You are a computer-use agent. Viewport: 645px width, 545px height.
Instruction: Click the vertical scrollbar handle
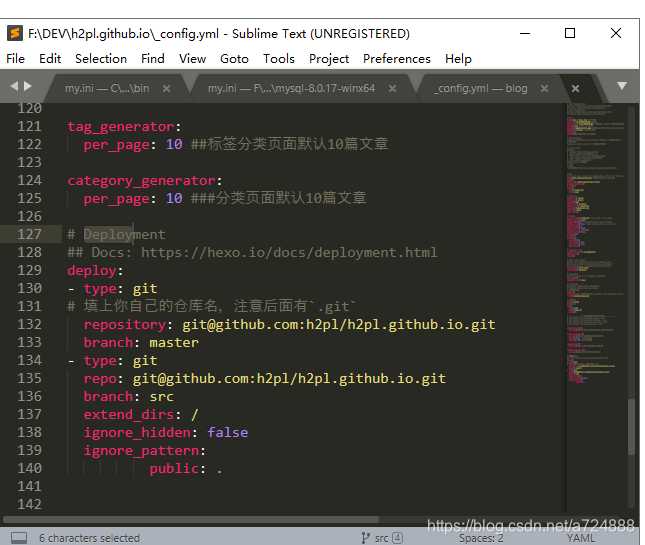click(x=631, y=425)
